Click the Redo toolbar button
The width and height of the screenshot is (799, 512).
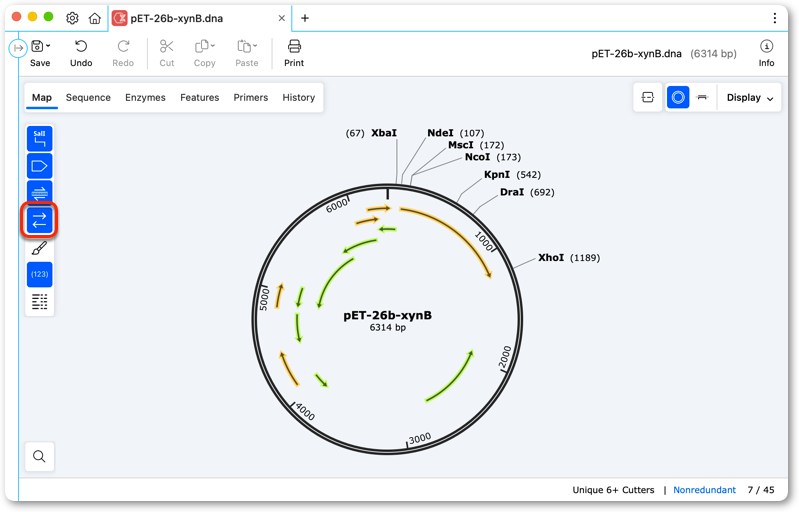pyautogui.click(x=123, y=53)
